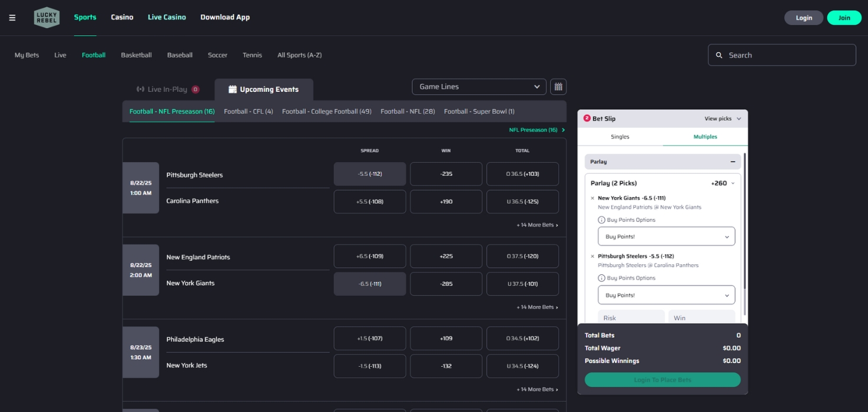
Task: Switch to Sports section
Action: pyautogui.click(x=85, y=17)
